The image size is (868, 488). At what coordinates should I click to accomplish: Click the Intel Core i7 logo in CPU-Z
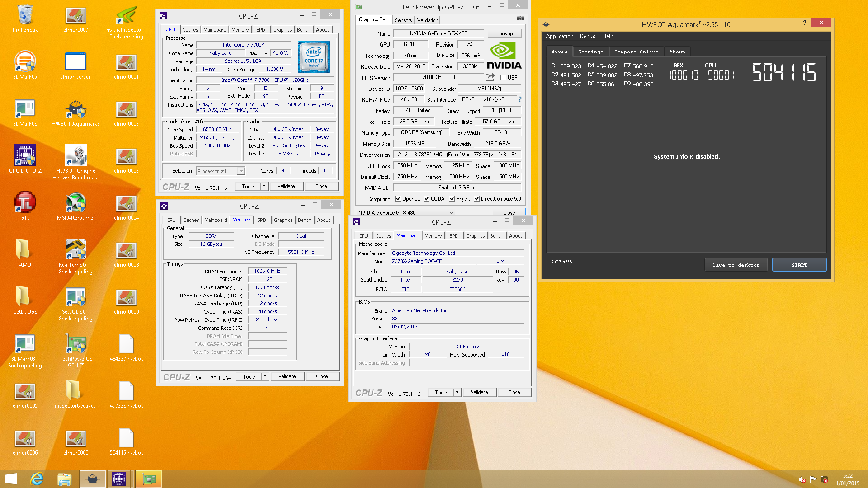(x=314, y=57)
